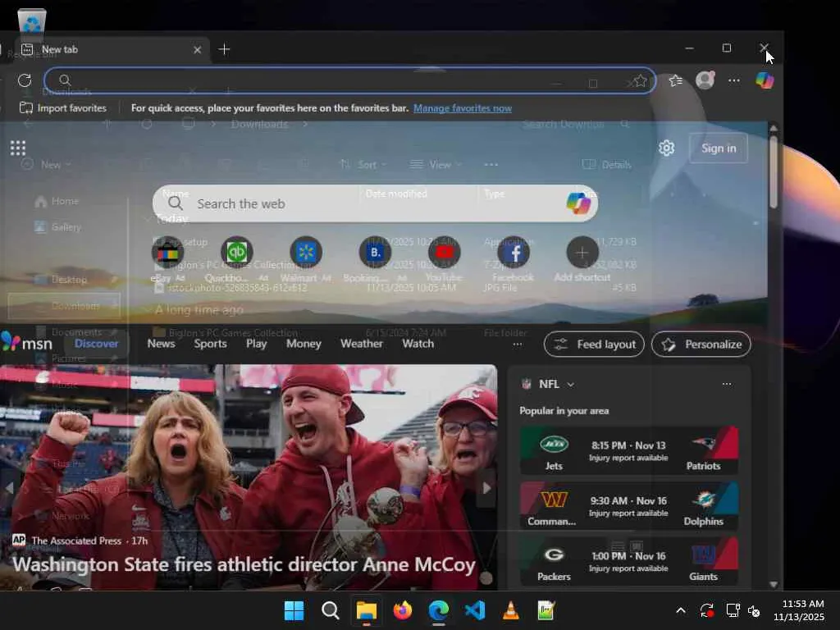Click Personalize button
Image resolution: width=840 pixels, height=630 pixels.
pos(701,344)
